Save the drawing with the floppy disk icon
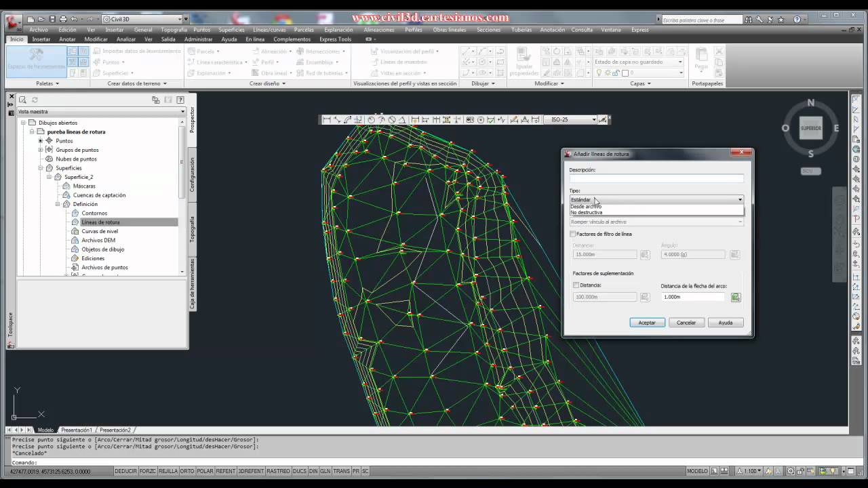Image resolution: width=868 pixels, height=488 pixels. point(52,19)
